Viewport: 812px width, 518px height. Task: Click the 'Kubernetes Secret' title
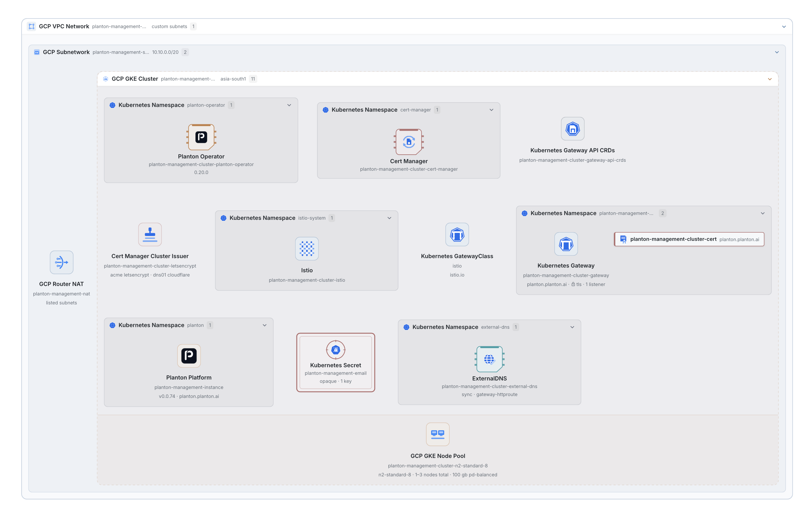point(336,365)
